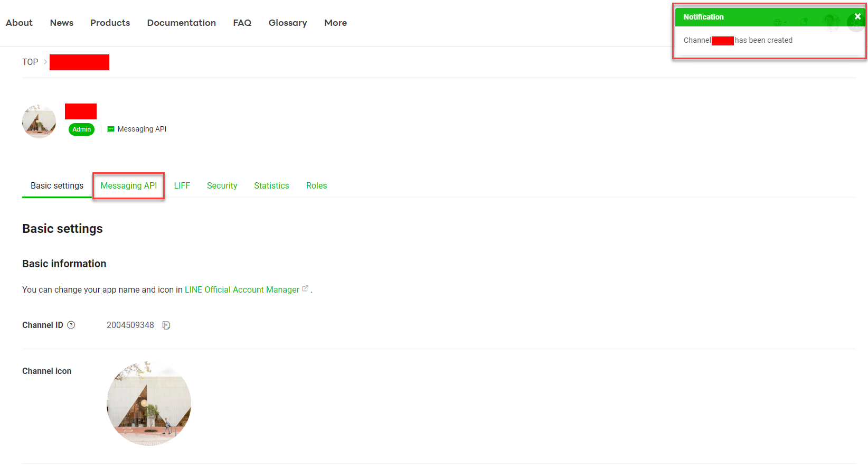868x468 pixels.
Task: Open the About menu item
Action: (x=19, y=23)
